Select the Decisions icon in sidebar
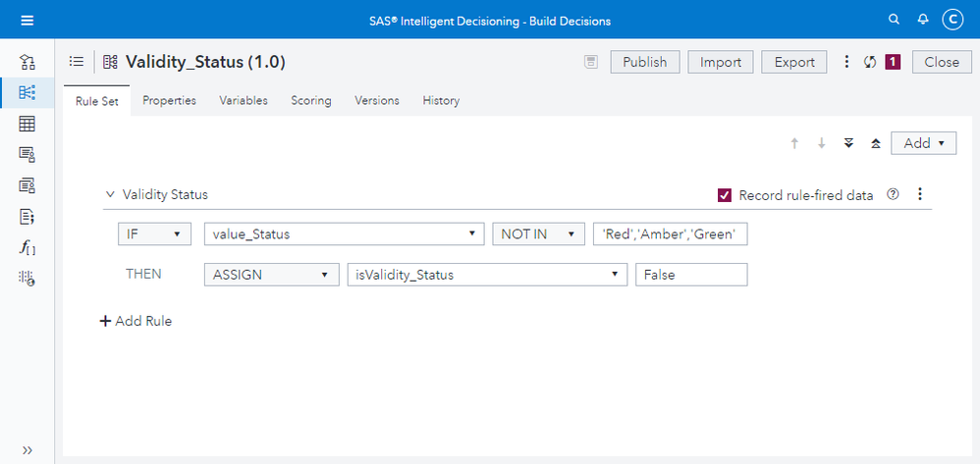The width and height of the screenshot is (980, 464). (x=27, y=63)
